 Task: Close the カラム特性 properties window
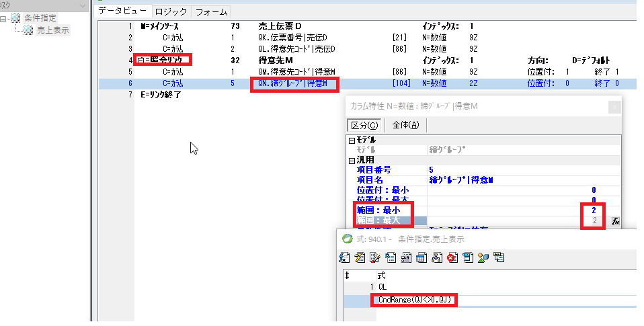click(614, 106)
